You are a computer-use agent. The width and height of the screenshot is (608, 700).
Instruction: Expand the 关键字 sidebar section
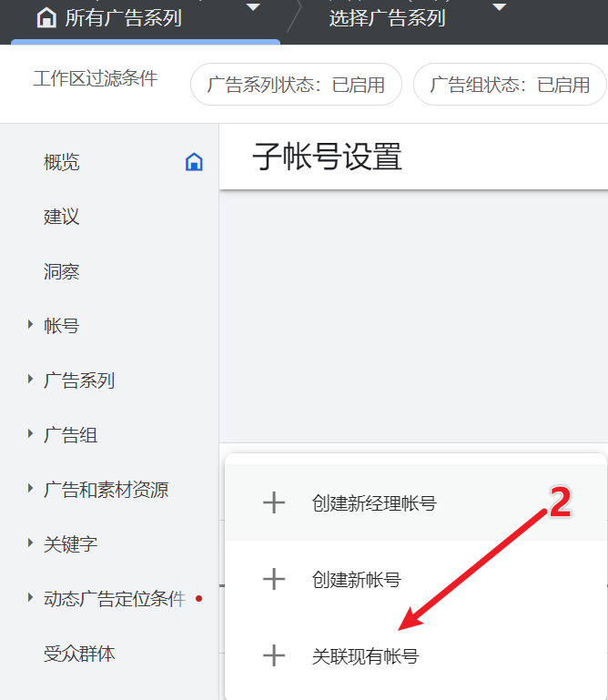click(30, 543)
